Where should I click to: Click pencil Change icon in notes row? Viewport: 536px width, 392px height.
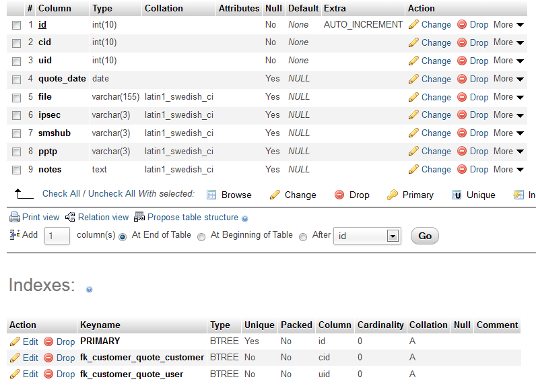pyautogui.click(x=413, y=169)
